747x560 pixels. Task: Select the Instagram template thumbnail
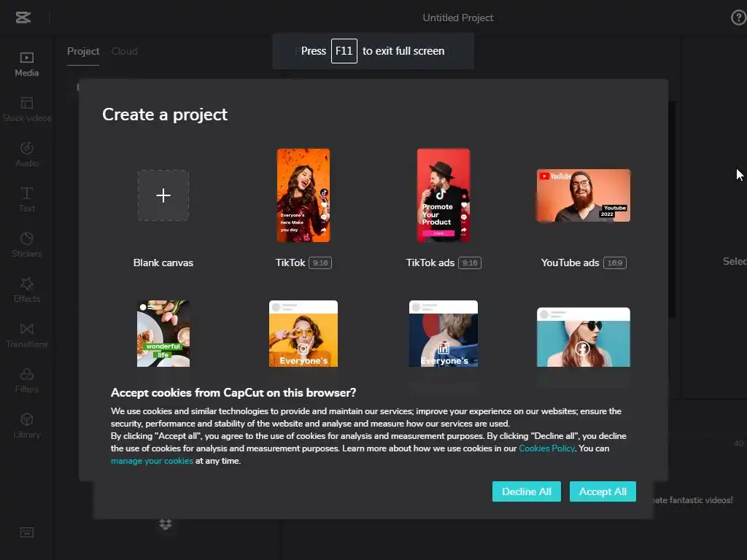pos(303,333)
